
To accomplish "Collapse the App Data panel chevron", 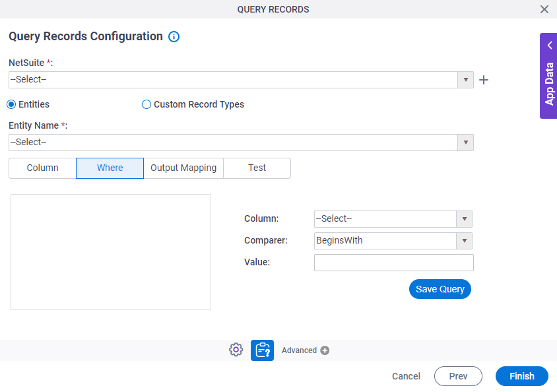I will 549,46.
